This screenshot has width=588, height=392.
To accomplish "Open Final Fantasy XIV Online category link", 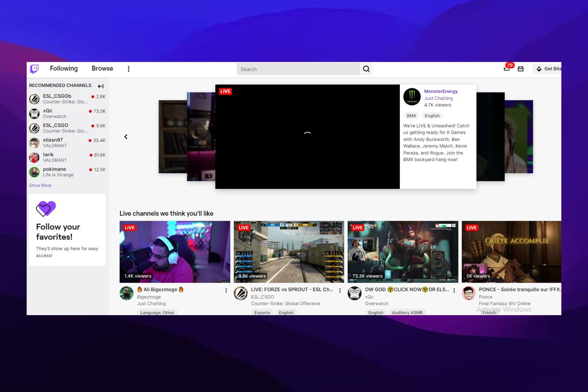I will 505,303.
